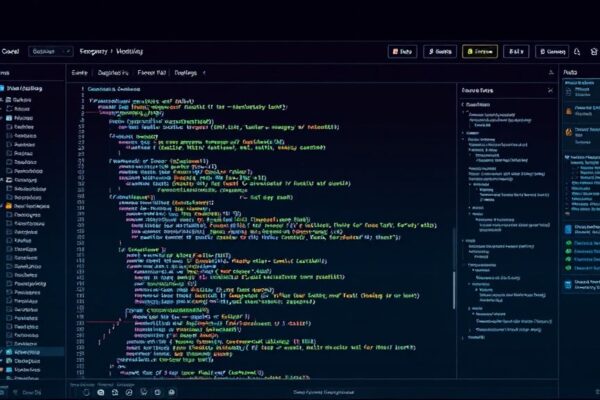The image size is (600, 400).
Task: Open the combo box in the top-left header
Action: 51,51
